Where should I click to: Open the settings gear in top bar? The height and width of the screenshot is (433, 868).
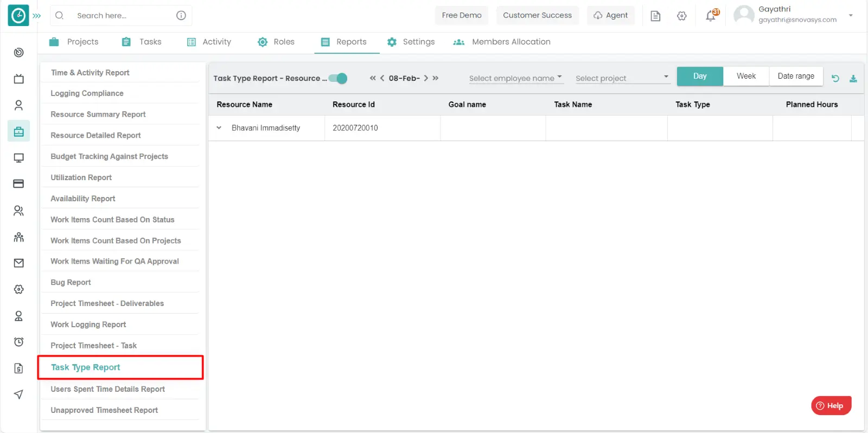pos(682,16)
